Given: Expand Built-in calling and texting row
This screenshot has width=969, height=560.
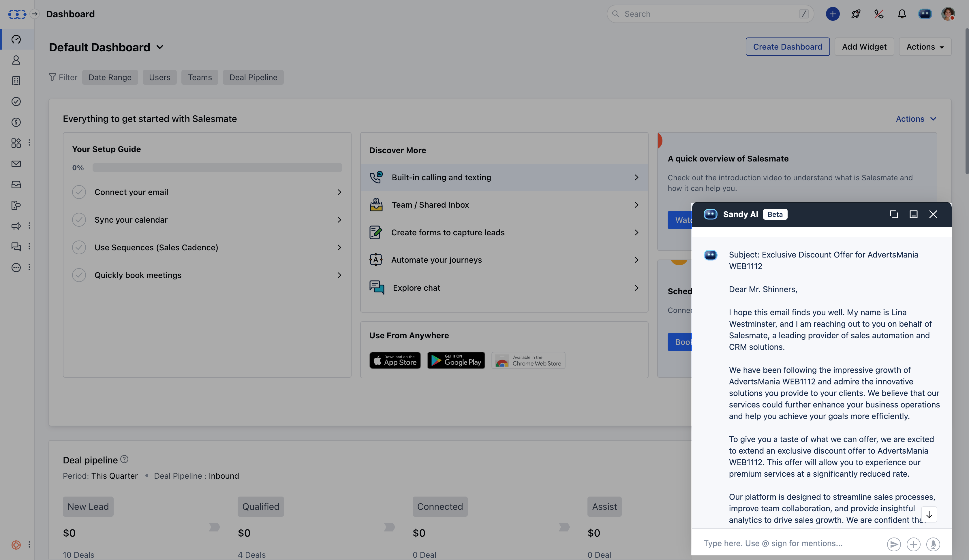Looking at the screenshot, I should tap(504, 177).
